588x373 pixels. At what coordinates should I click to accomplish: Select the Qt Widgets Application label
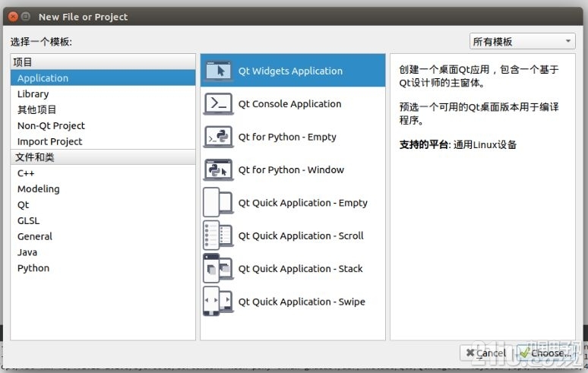coord(290,71)
